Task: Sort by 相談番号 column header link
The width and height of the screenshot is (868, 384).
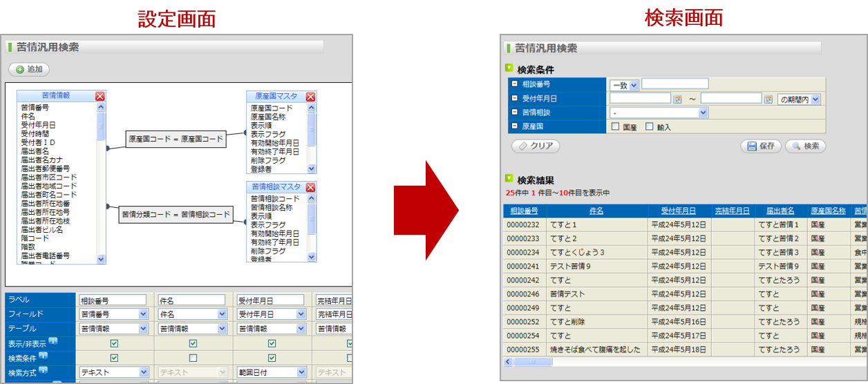Action: (524, 211)
